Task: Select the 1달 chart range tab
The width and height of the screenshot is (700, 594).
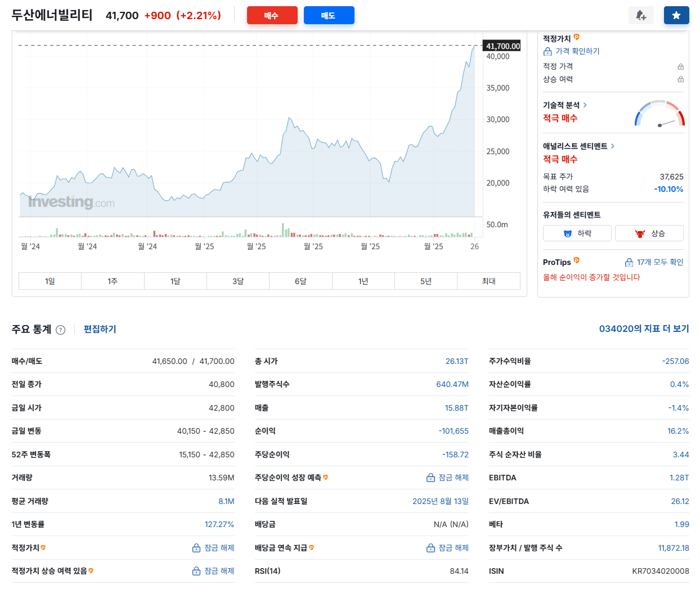Action: [176, 281]
